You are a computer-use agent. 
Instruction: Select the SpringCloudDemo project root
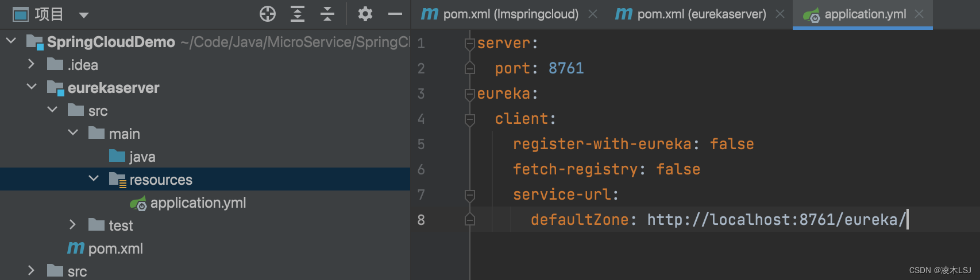[111, 42]
